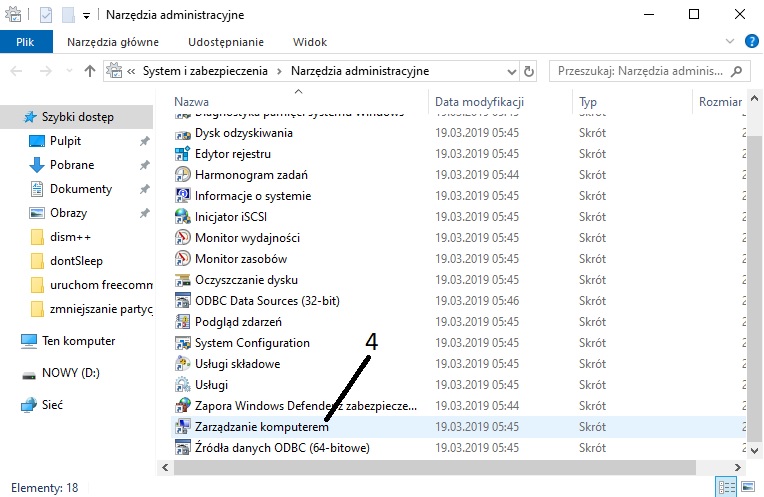Viewport: 764px width, 497px height.
Task: Click New folder quick access toolbar icon
Action: (68, 15)
